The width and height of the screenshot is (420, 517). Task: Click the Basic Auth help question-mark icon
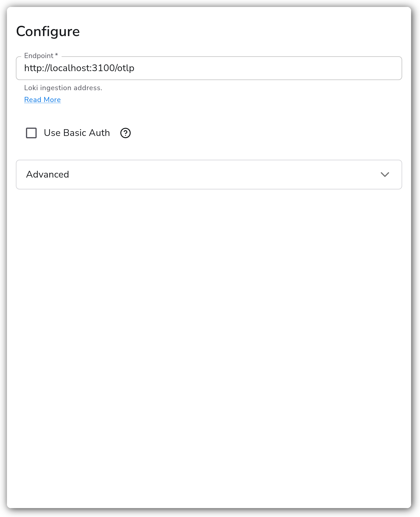tap(125, 133)
